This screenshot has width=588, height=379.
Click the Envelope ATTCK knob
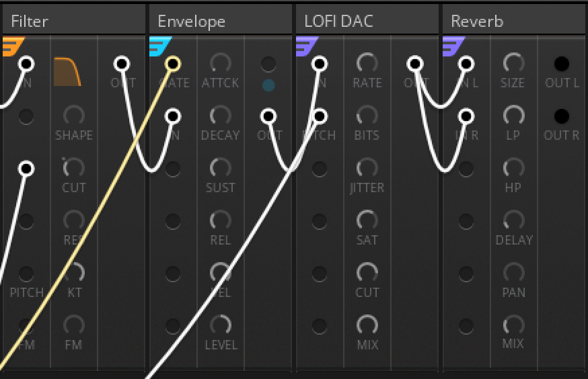click(220, 64)
